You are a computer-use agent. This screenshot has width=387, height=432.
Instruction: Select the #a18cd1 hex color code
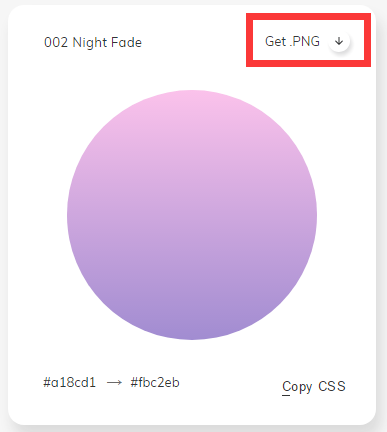point(69,382)
